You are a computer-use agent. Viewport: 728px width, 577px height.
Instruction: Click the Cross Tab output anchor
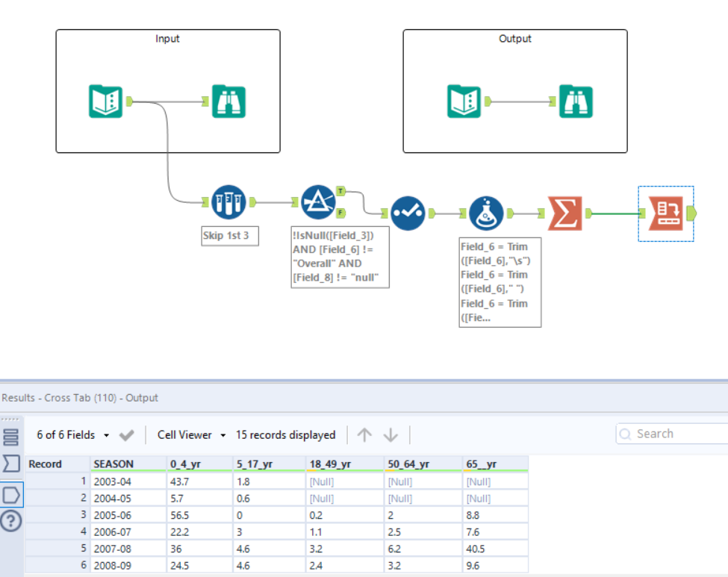pos(691,213)
